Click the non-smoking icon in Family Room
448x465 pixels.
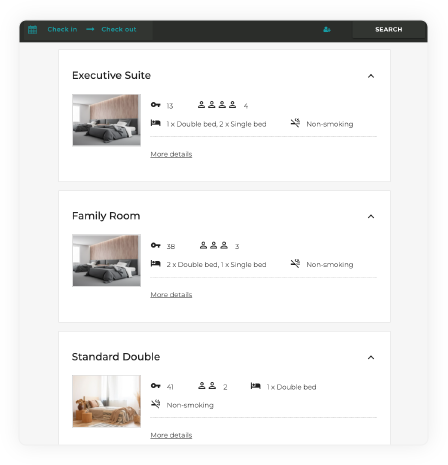pos(295,264)
